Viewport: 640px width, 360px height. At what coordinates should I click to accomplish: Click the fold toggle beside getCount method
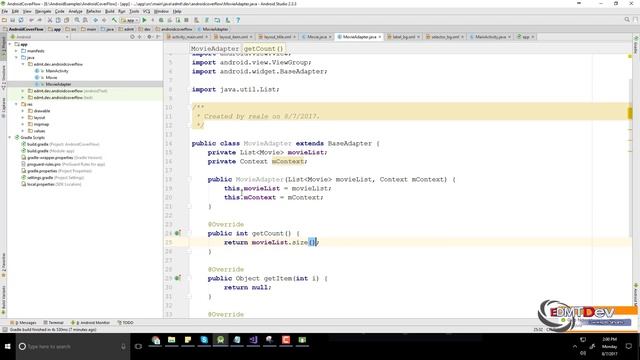coord(190,233)
